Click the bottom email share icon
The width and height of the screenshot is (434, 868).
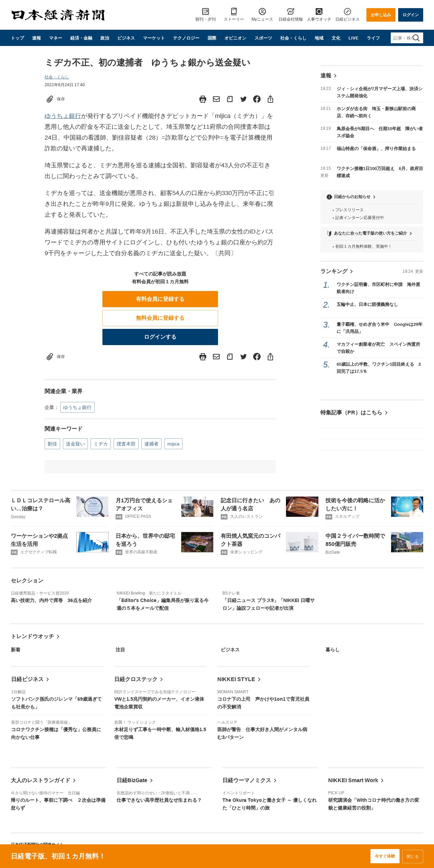click(216, 357)
